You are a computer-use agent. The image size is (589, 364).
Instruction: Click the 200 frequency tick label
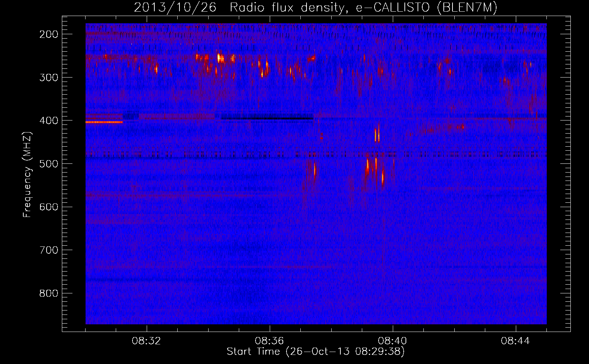(49, 34)
